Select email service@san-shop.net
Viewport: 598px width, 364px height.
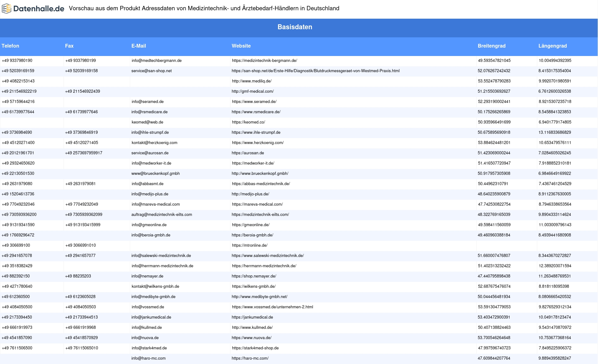coord(152,71)
